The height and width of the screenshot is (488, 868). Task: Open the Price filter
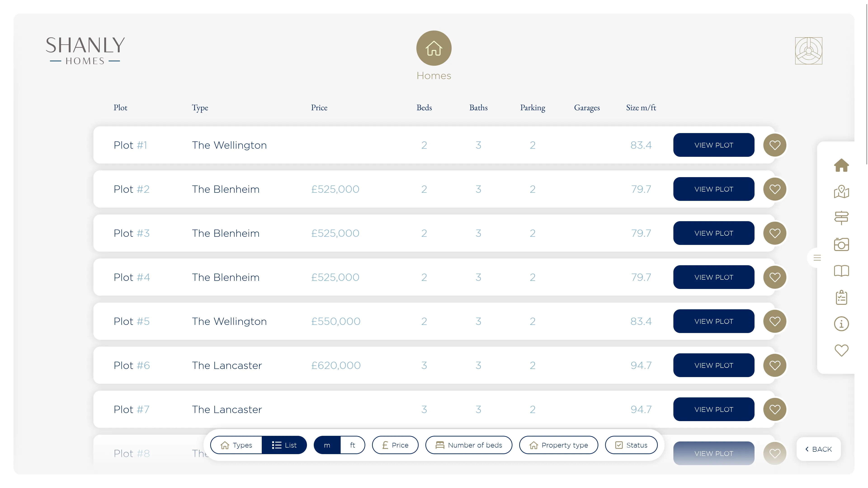tap(395, 445)
